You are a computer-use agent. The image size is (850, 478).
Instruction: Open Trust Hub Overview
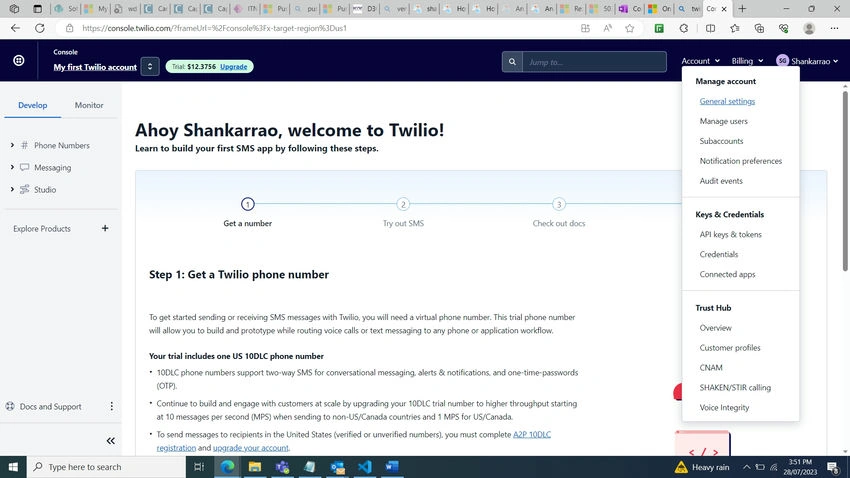pyautogui.click(x=715, y=328)
